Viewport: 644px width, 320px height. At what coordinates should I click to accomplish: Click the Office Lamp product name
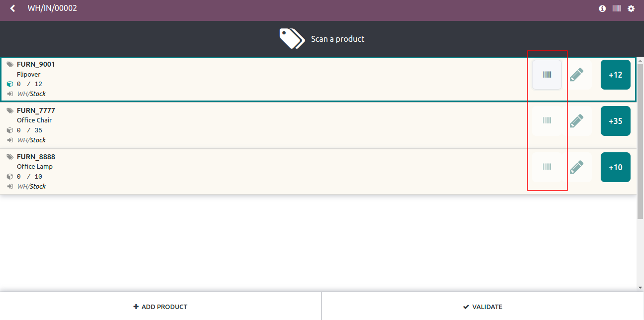click(35, 167)
